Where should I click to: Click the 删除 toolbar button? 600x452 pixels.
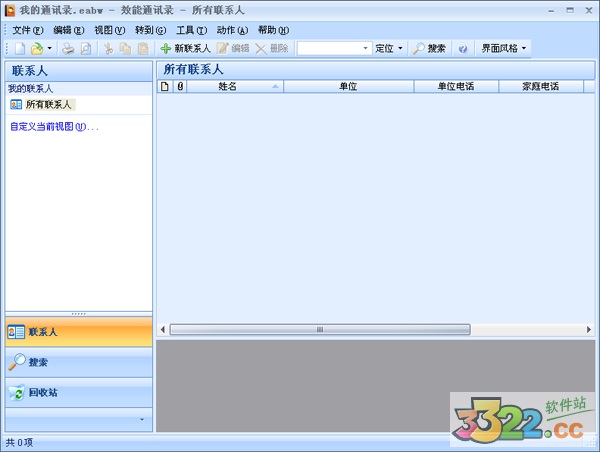point(272,49)
